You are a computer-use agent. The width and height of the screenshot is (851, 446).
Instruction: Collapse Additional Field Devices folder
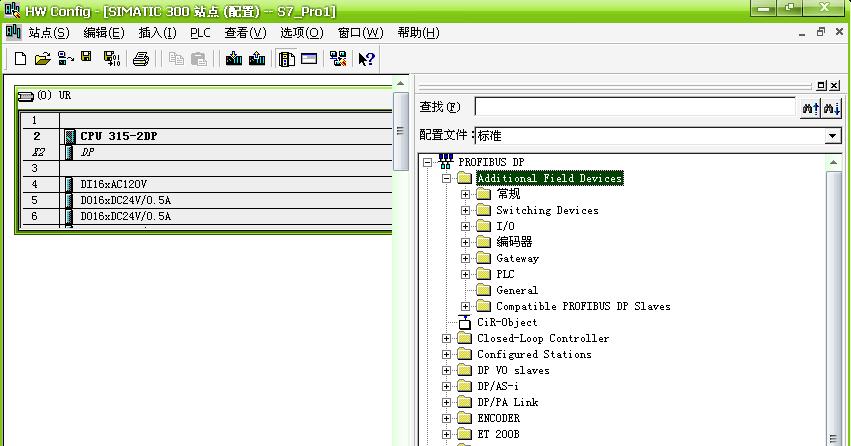pos(446,178)
